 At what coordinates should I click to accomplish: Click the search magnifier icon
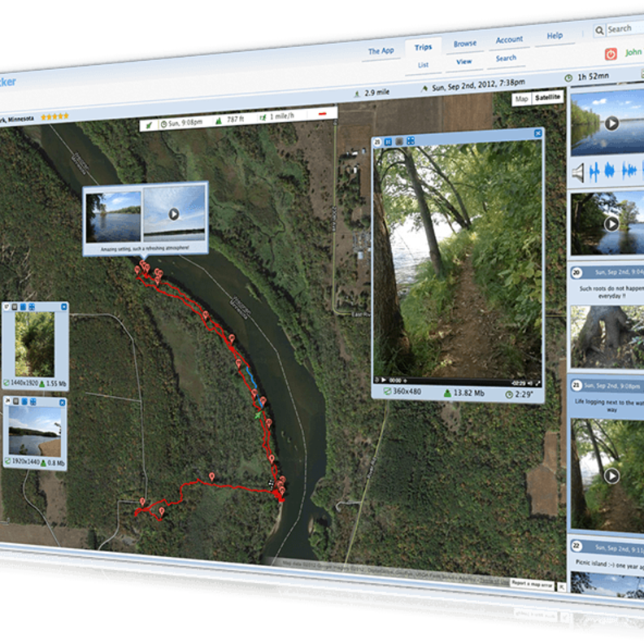600,30
